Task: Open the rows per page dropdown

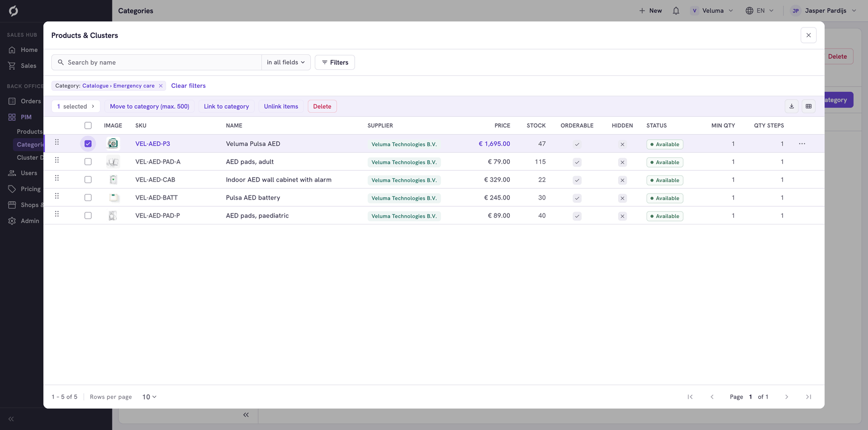Action: [x=149, y=397]
